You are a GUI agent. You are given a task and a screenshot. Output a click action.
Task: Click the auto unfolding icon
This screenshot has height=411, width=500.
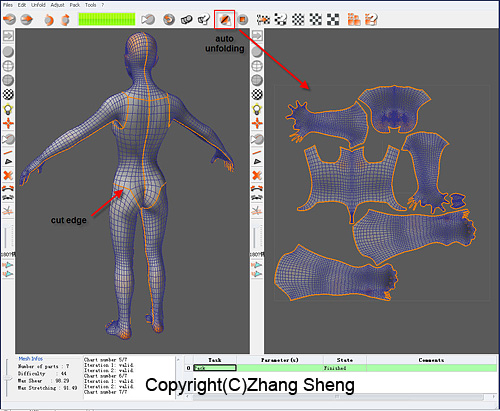[x=224, y=20]
